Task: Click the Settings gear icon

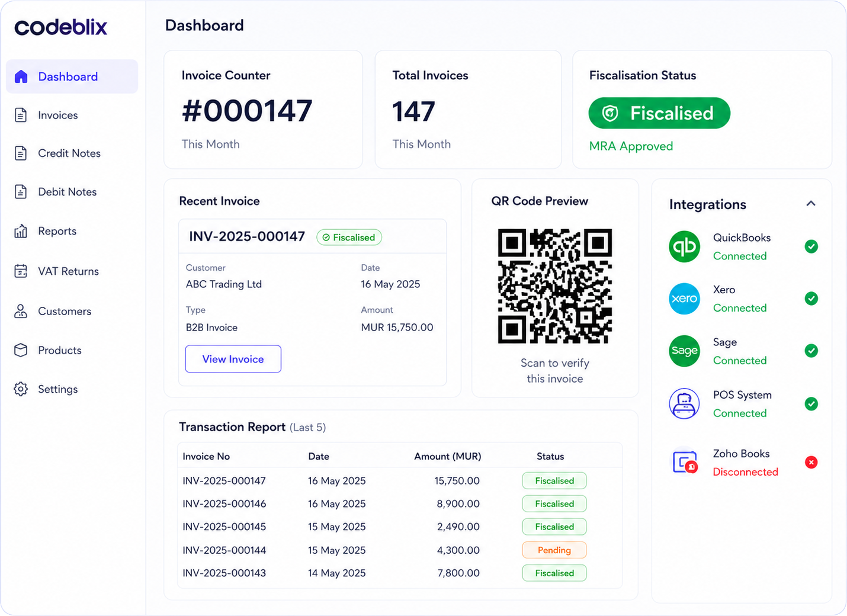Action: coord(21,389)
